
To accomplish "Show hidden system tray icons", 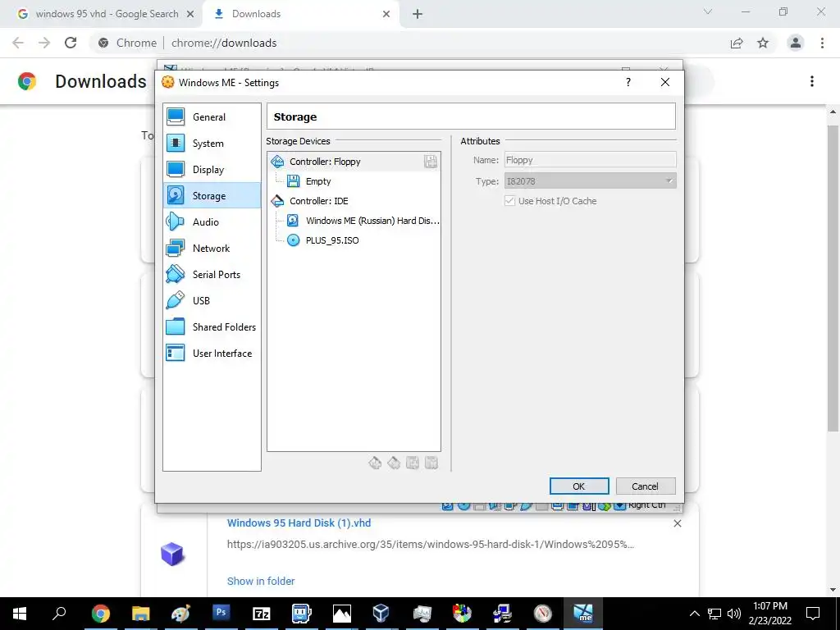I will 694,614.
